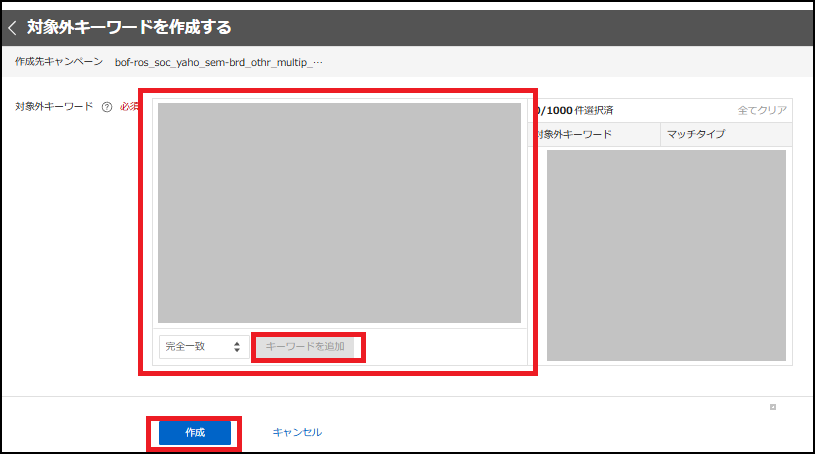Click the キャンセル link
The height and width of the screenshot is (454, 815).
297,432
